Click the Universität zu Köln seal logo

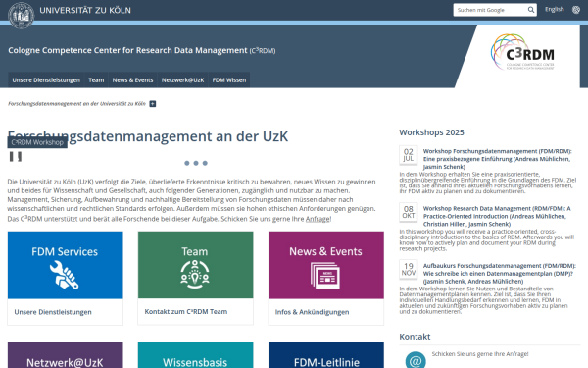[22, 15]
